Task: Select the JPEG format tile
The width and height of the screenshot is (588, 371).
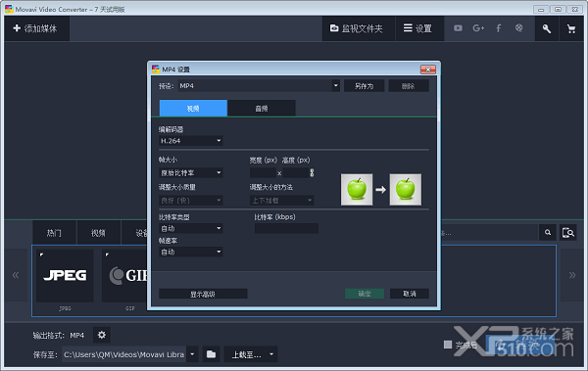Action: tap(65, 276)
